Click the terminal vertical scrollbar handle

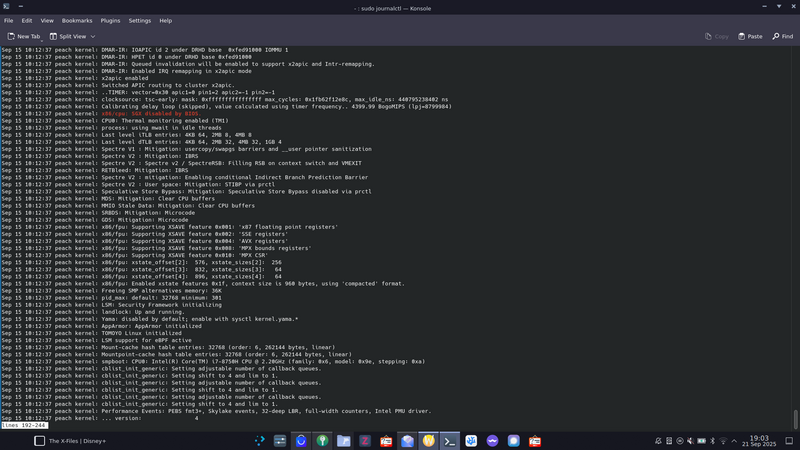(x=795, y=419)
